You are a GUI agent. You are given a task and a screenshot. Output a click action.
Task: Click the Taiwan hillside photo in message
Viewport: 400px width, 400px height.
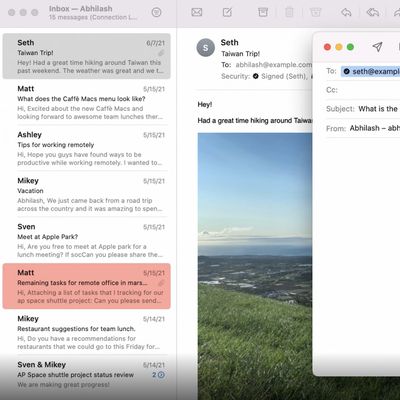click(255, 266)
